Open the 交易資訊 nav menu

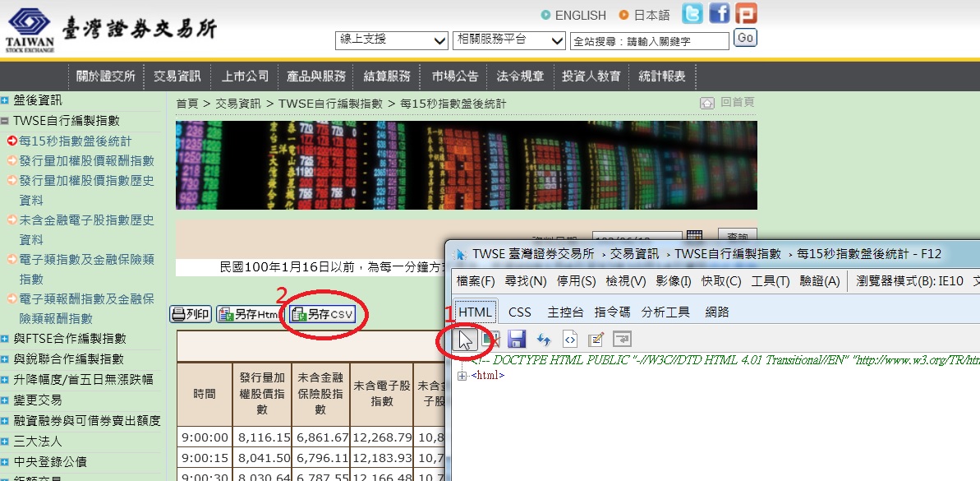tap(177, 76)
